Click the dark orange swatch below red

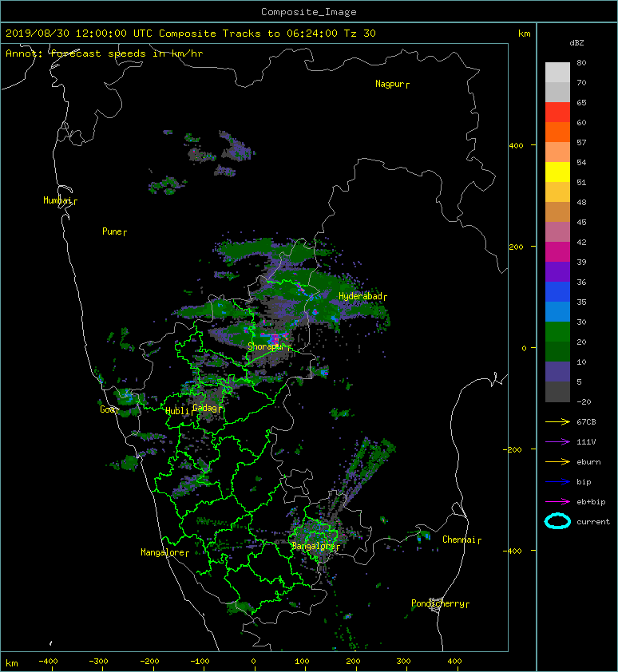(557, 132)
